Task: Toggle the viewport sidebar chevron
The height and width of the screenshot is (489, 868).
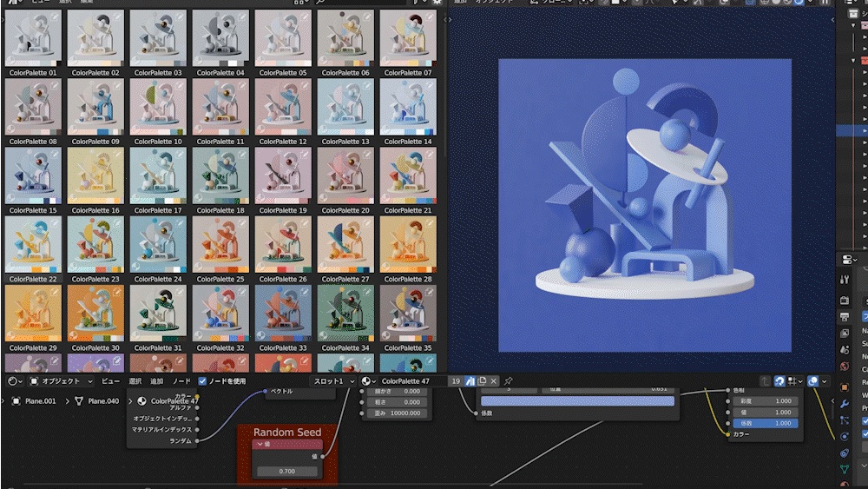Action: 832,20
